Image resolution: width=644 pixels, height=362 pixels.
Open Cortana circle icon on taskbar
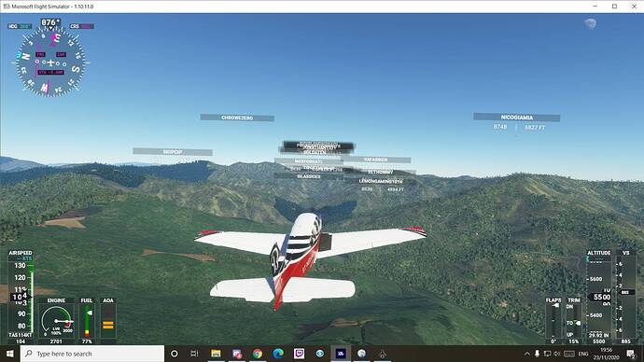point(175,354)
